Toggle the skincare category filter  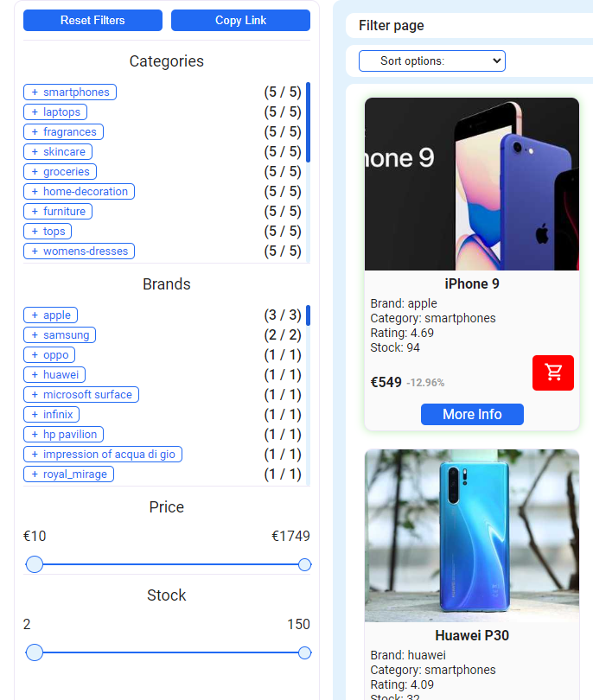(x=58, y=151)
